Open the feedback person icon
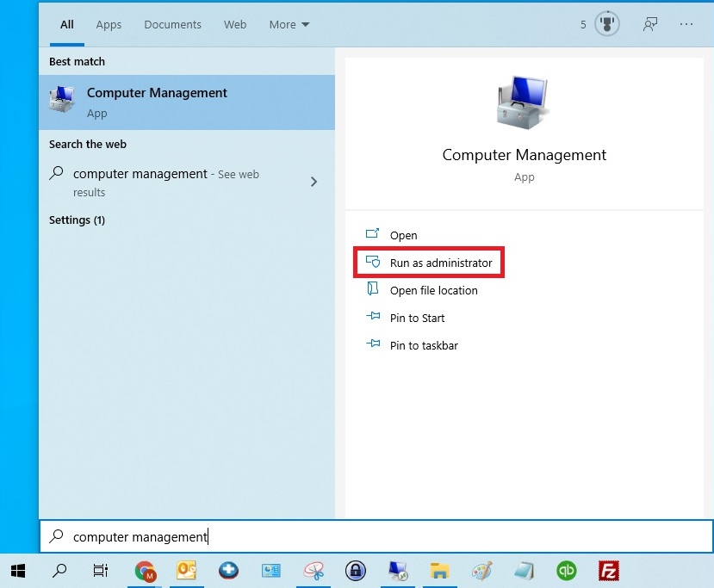 point(650,24)
